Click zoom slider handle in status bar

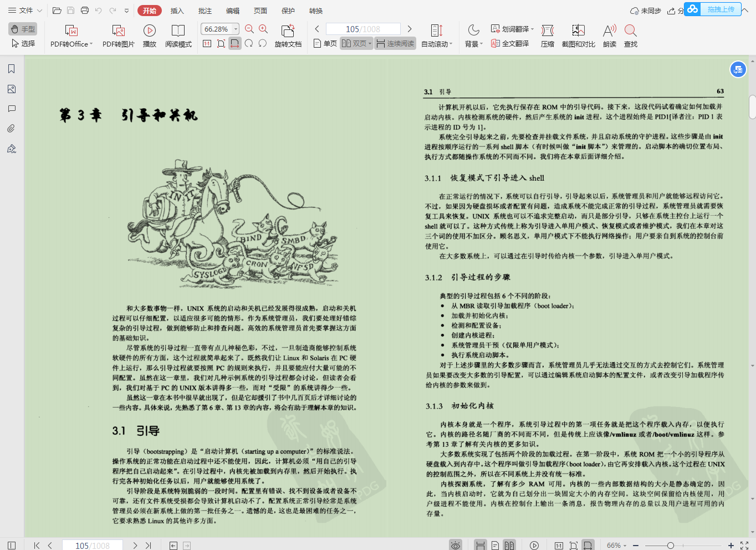[671, 546]
